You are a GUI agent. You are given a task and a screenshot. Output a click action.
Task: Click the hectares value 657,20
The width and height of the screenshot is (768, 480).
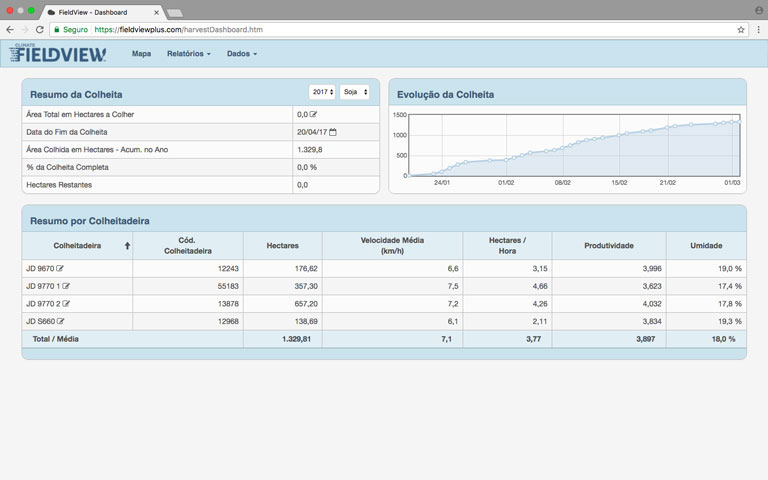[x=306, y=304]
